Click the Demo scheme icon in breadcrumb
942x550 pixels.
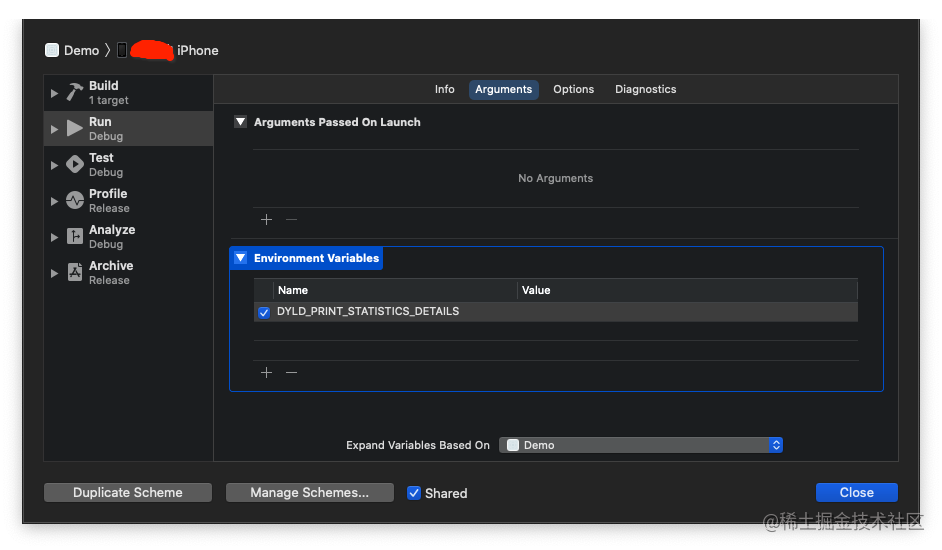click(52, 50)
